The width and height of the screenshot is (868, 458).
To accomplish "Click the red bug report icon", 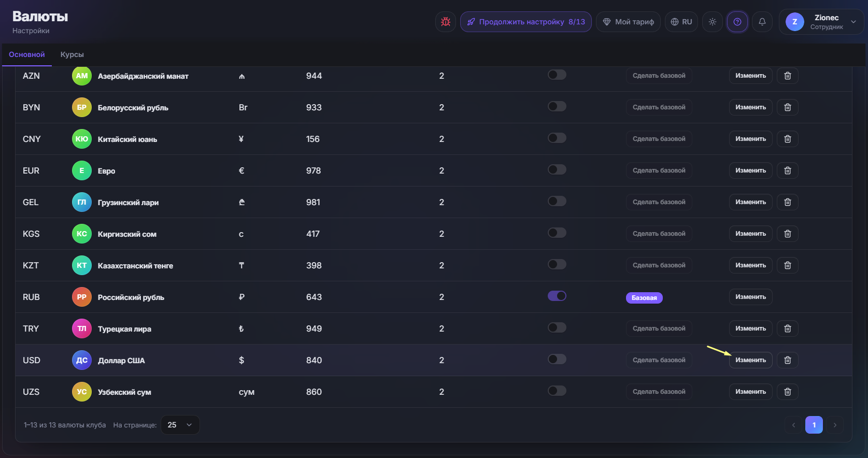I will pyautogui.click(x=445, y=22).
